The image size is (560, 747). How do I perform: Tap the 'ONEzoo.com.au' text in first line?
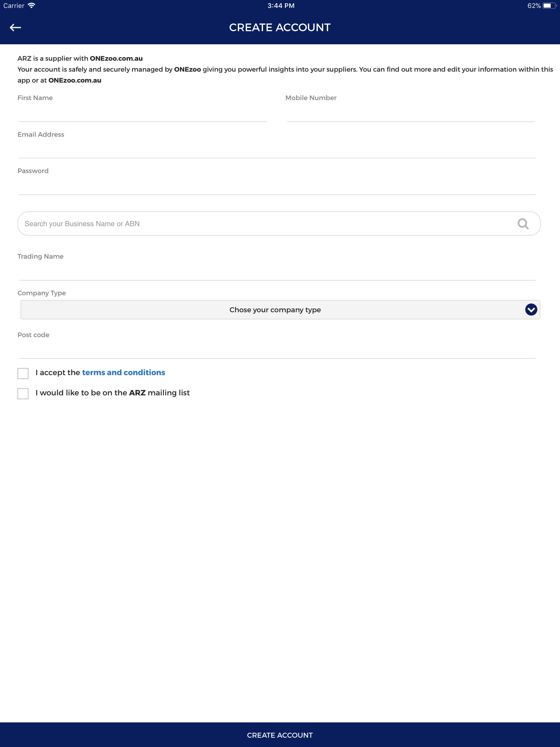[x=116, y=59]
